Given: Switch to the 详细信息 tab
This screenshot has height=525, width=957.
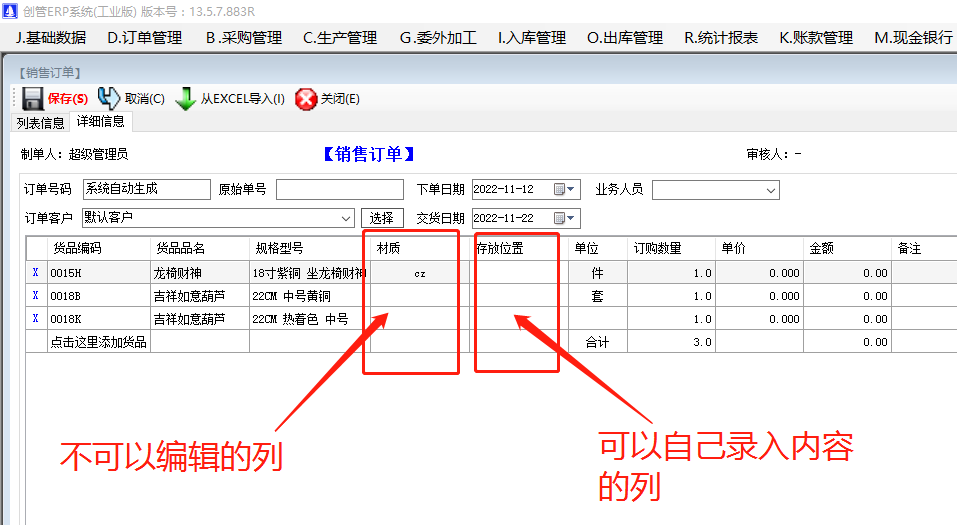Looking at the screenshot, I should (x=101, y=121).
